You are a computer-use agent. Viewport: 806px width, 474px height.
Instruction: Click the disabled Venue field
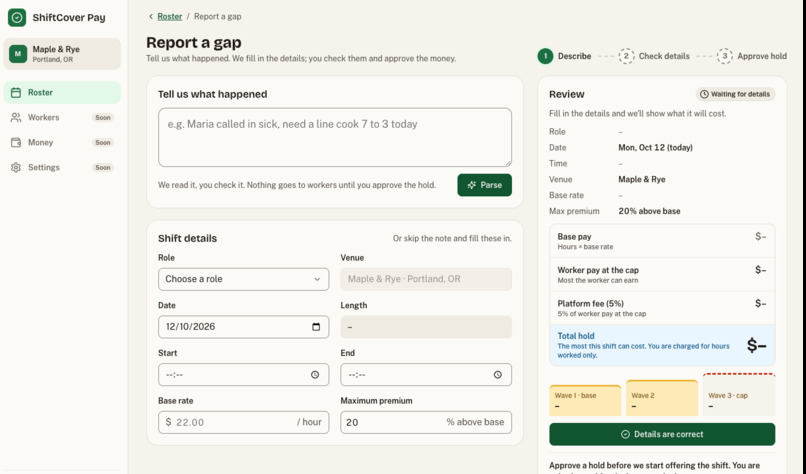click(x=426, y=279)
